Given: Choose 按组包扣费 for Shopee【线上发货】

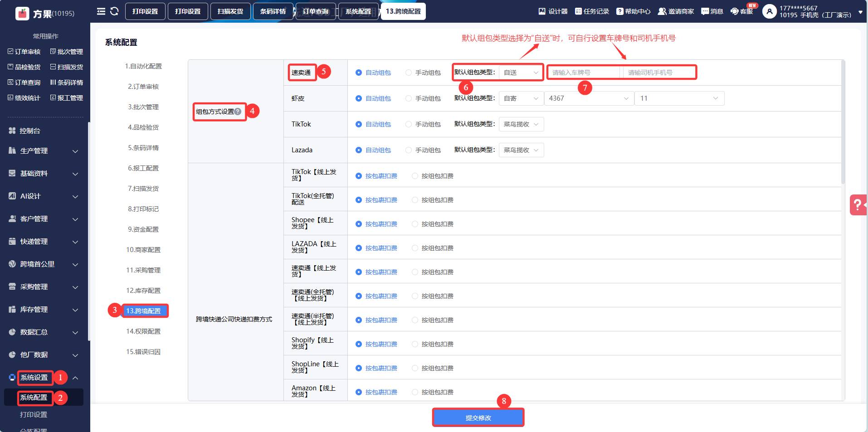Looking at the screenshot, I should pyautogui.click(x=415, y=224).
